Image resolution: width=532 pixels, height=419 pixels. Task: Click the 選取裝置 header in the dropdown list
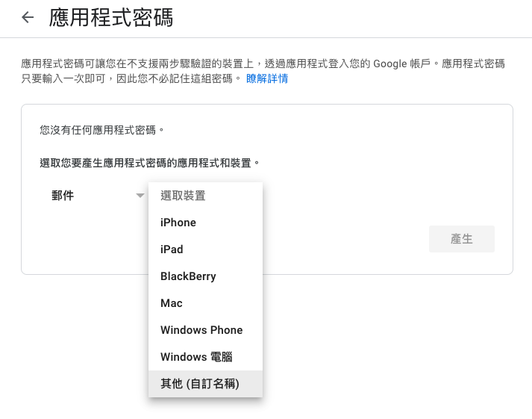tap(183, 196)
